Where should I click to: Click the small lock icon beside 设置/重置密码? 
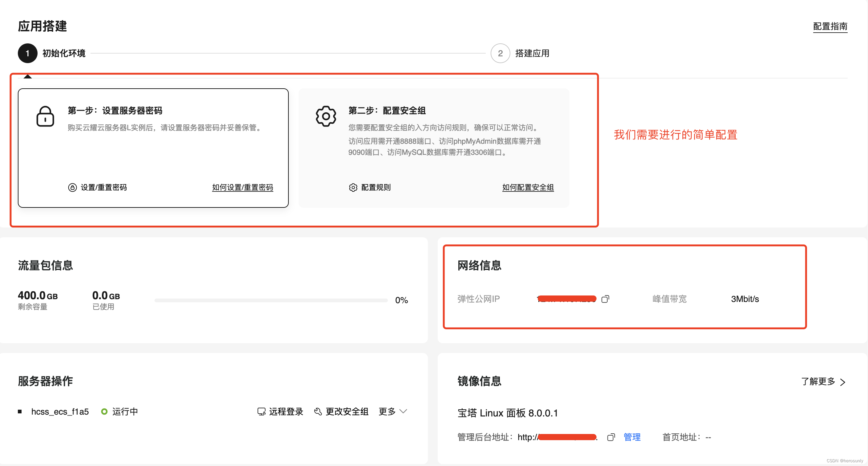72,188
